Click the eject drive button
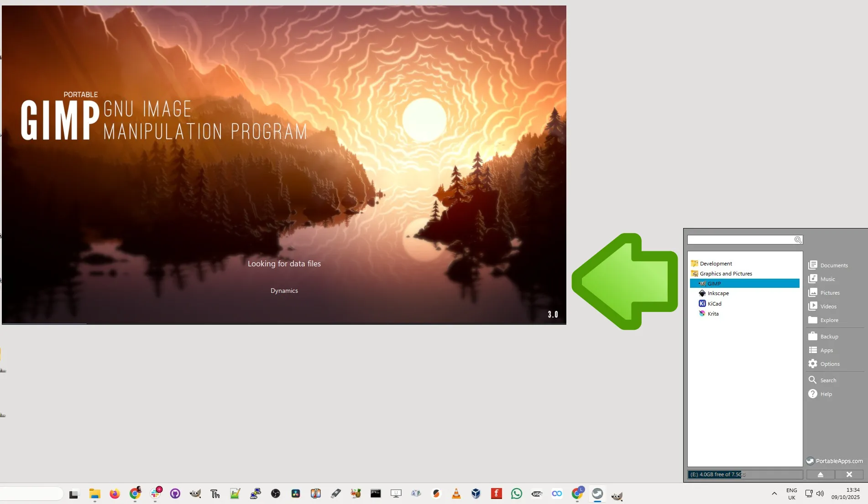Viewport: 868px width, 504px height. pyautogui.click(x=820, y=474)
